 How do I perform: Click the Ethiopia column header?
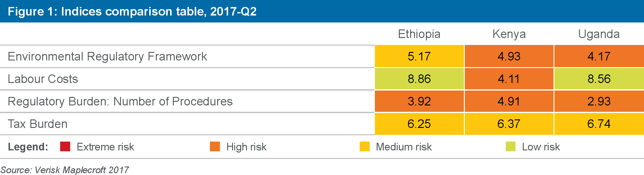click(419, 34)
